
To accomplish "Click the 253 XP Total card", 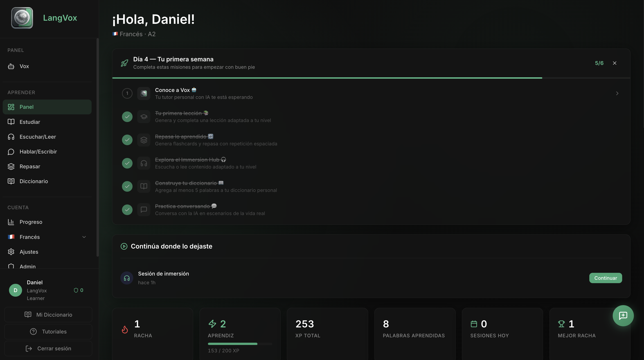I will pyautogui.click(x=327, y=334).
